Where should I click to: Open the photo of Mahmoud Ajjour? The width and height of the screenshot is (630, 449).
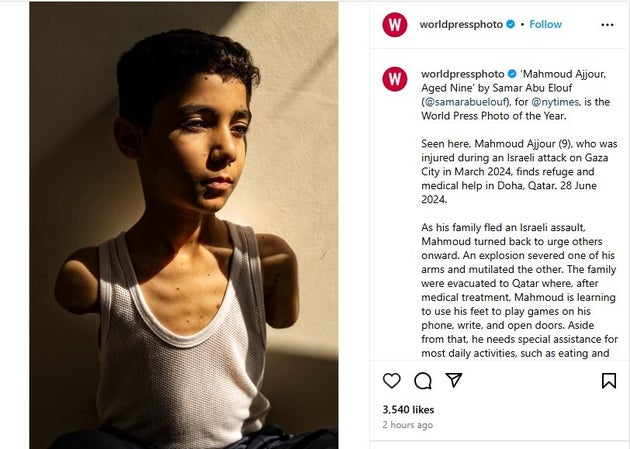[x=184, y=225]
